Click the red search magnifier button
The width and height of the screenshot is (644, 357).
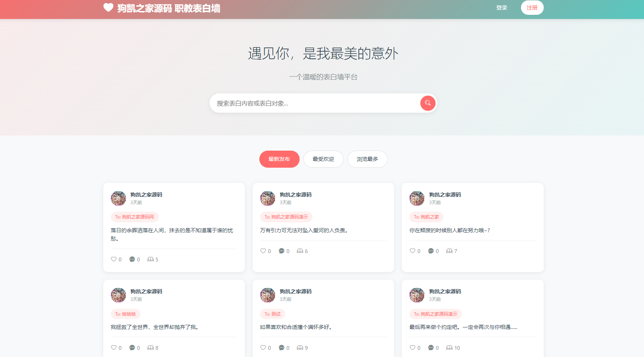pos(428,103)
